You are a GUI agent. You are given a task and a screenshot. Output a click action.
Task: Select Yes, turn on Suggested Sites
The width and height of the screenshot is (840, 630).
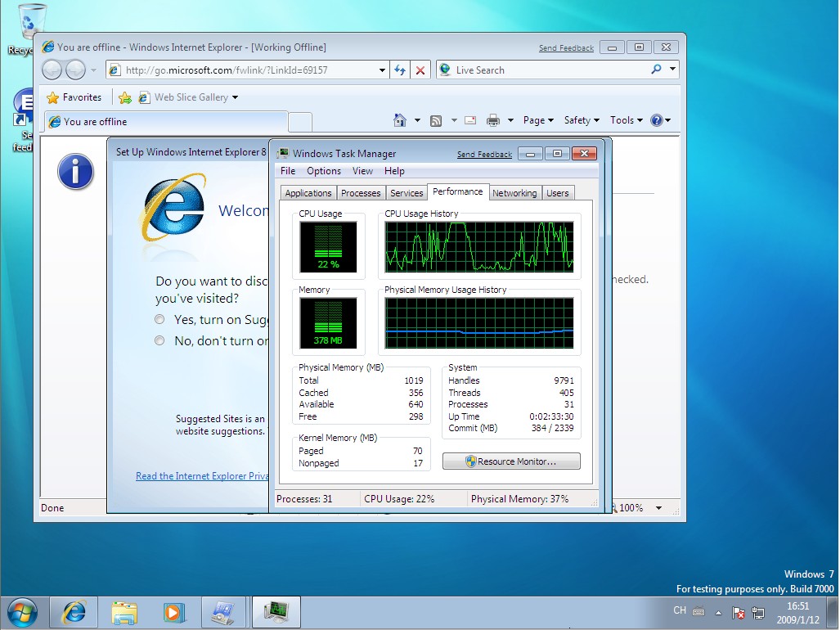(x=159, y=319)
